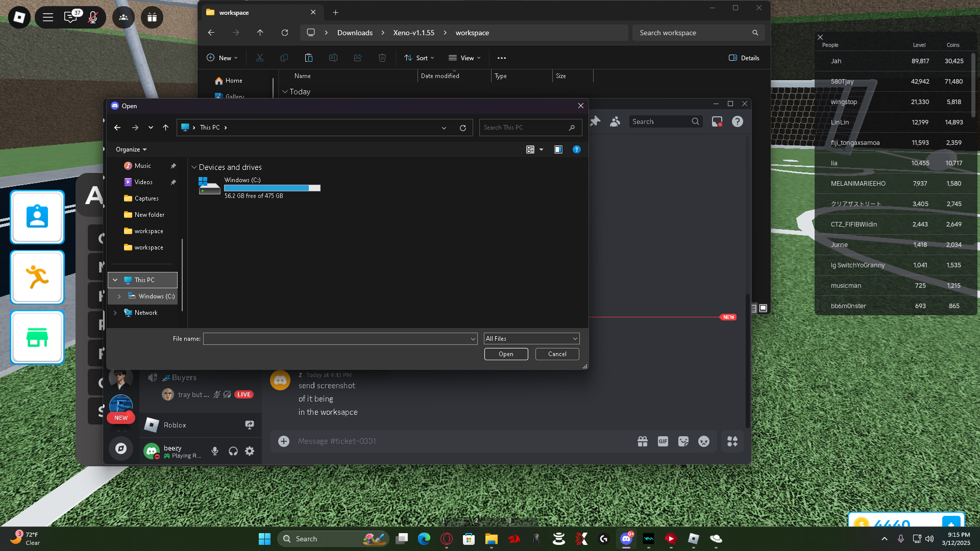Open Discord user settings gear
This screenshot has height=551, width=980.
coord(250,451)
